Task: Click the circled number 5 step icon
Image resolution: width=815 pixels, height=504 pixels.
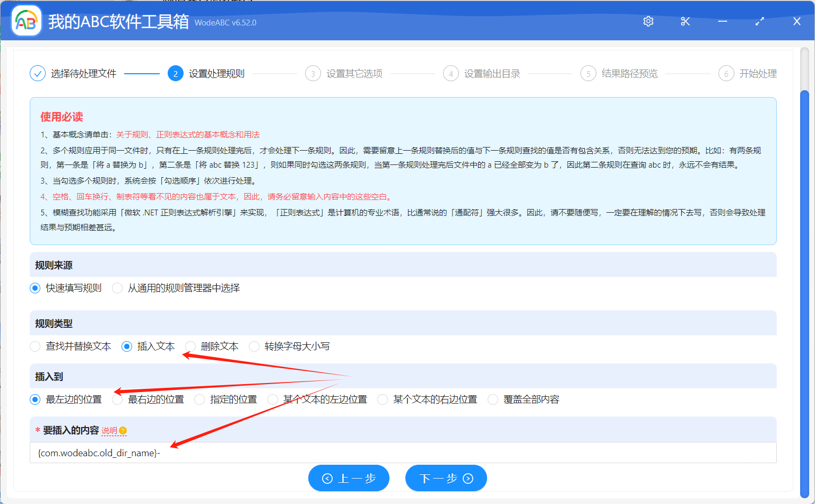Action: point(588,73)
